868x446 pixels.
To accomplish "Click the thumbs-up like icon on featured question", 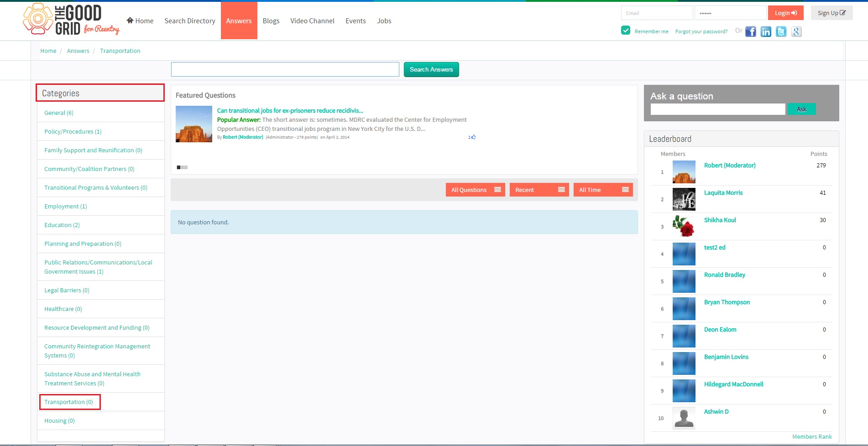I will tap(473, 137).
